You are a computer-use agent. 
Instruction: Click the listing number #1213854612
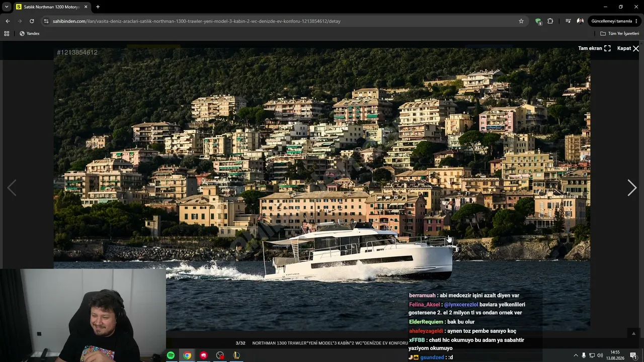click(77, 52)
